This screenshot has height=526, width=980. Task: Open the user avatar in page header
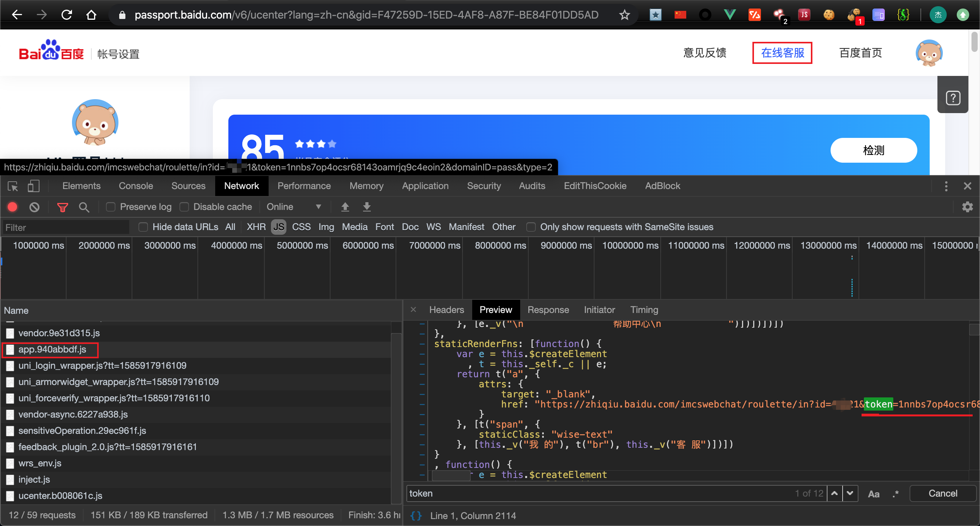[929, 53]
